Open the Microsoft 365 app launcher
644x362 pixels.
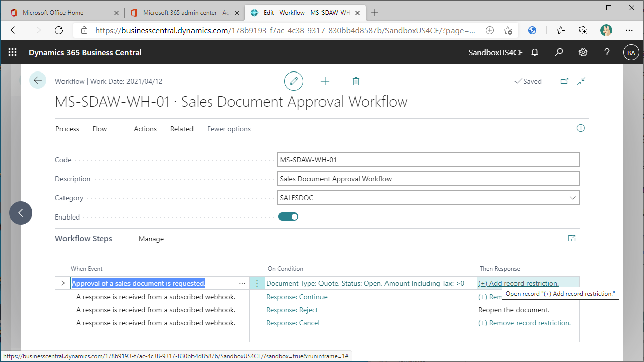[12, 52]
